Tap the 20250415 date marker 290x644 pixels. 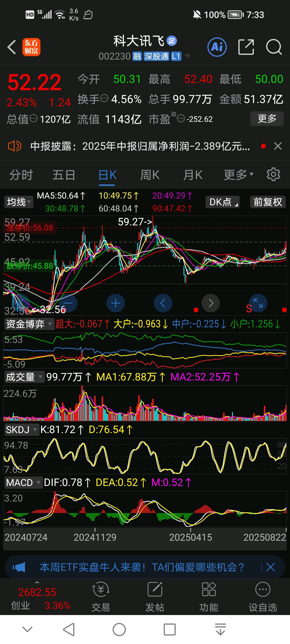pos(191,537)
